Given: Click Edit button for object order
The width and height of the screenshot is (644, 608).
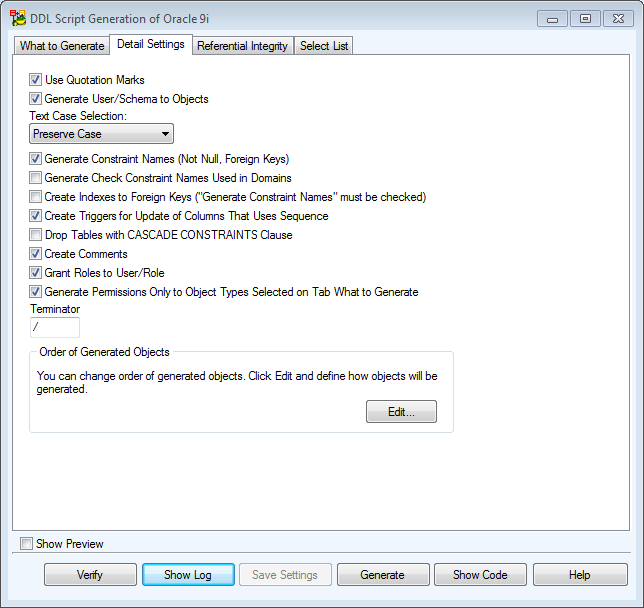Looking at the screenshot, I should click(x=401, y=412).
